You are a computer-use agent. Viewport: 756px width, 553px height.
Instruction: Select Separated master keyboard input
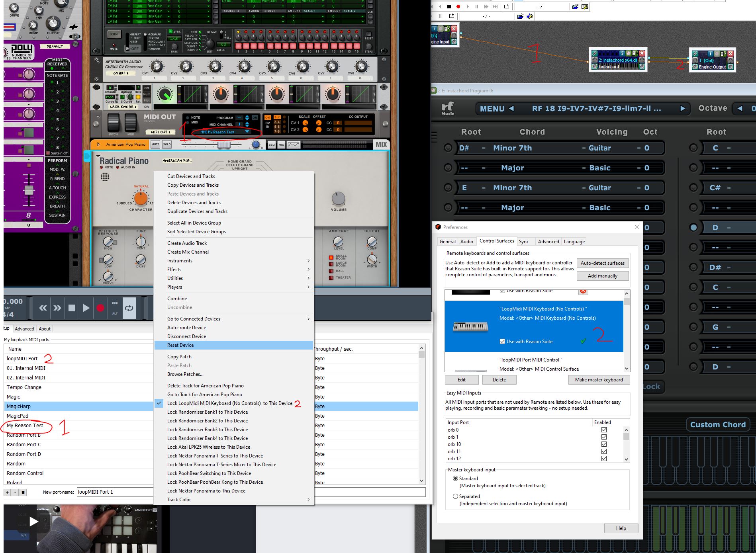click(455, 496)
